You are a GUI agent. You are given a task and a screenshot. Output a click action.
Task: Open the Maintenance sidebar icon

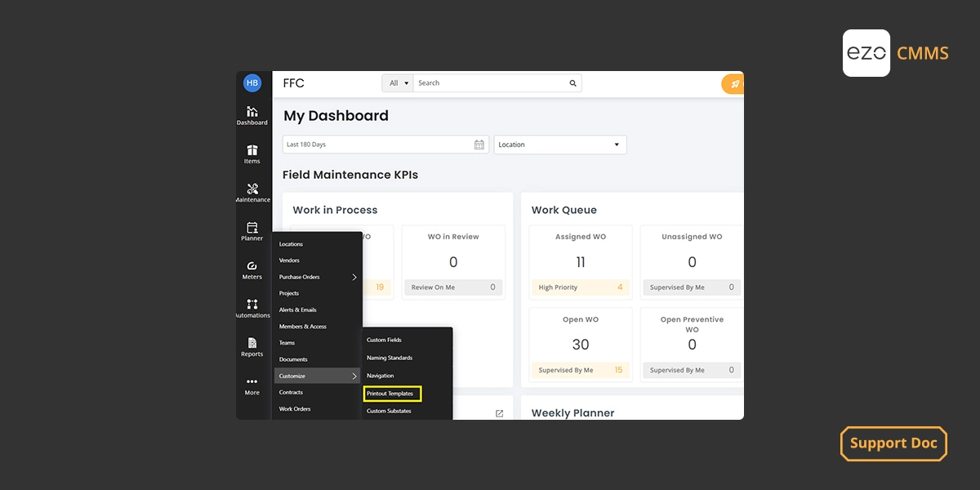[252, 192]
